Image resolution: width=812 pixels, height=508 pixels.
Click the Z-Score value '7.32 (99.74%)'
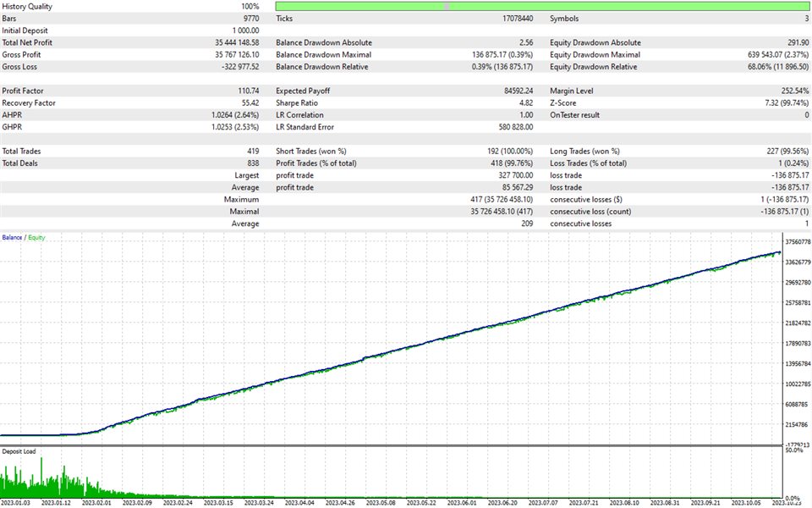pyautogui.click(x=787, y=102)
